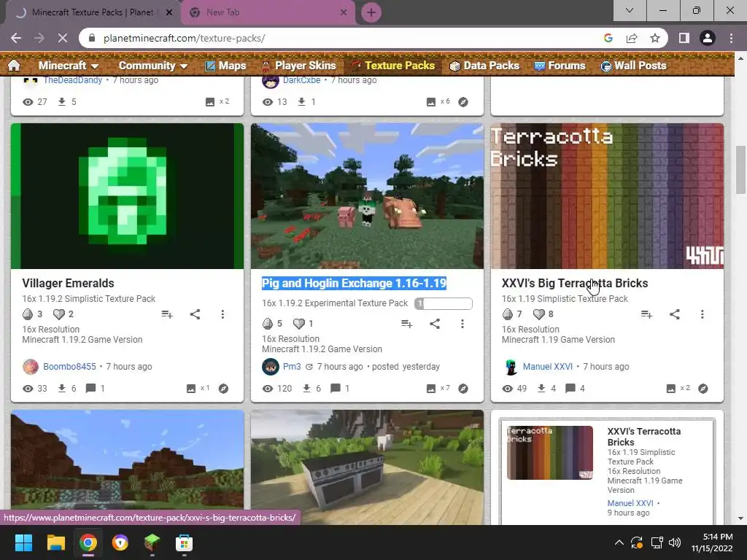Open Pm3's author profile
The width and height of the screenshot is (747, 560).
[292, 367]
